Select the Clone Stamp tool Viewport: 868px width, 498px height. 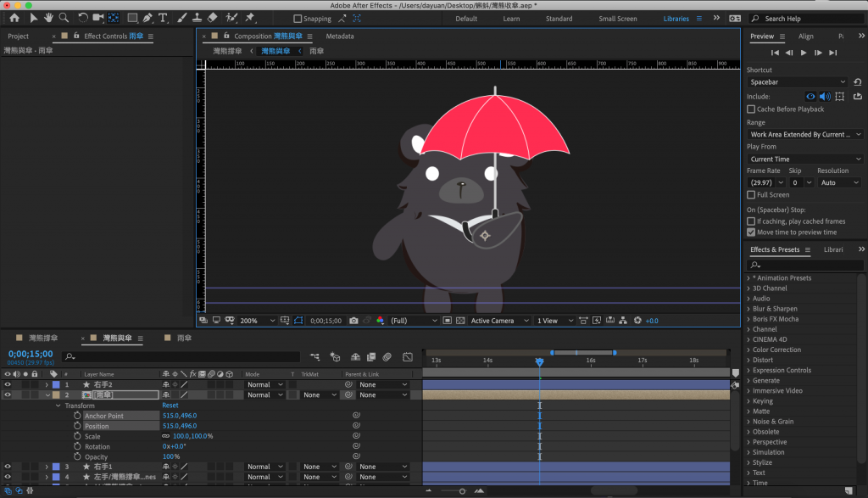coord(197,18)
